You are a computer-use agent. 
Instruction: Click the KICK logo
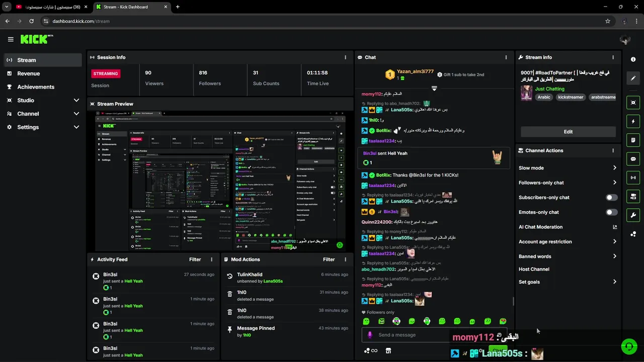pyautogui.click(x=36, y=39)
